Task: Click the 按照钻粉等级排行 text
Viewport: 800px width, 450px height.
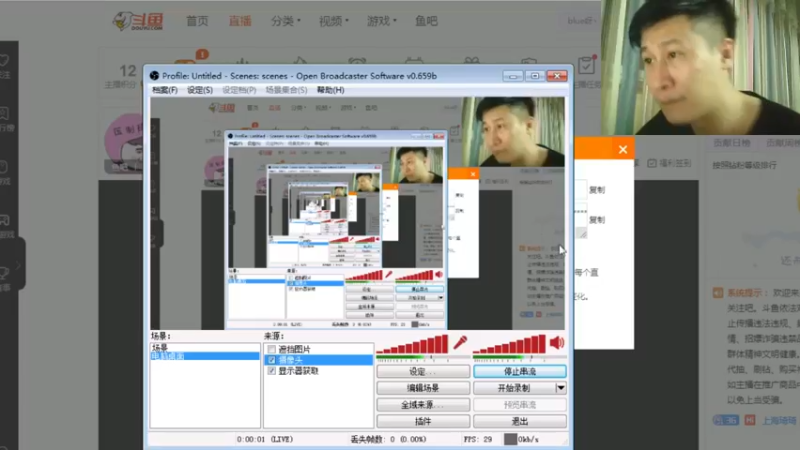Action: [744, 165]
